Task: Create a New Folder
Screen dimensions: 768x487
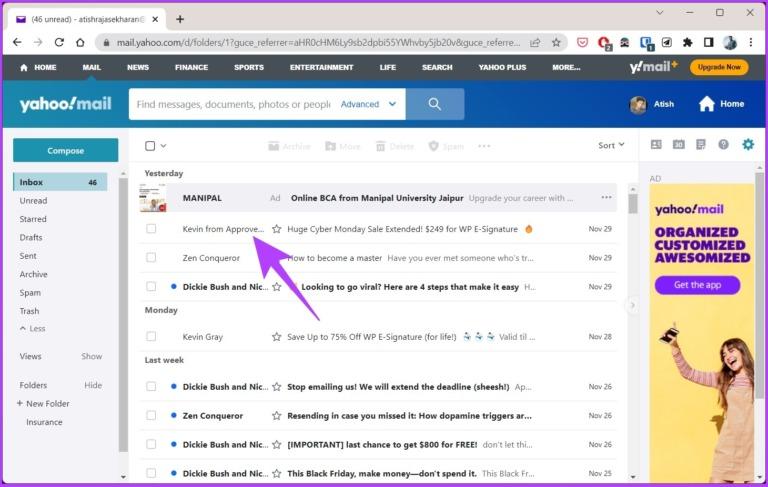Action: coord(43,403)
